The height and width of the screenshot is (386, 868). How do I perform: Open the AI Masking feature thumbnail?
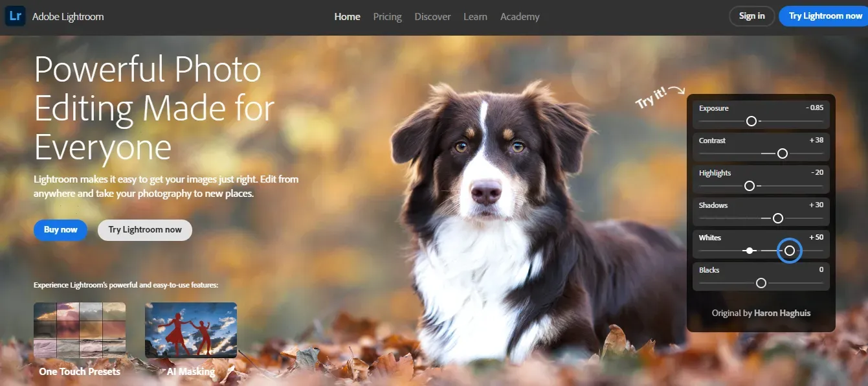pyautogui.click(x=190, y=330)
